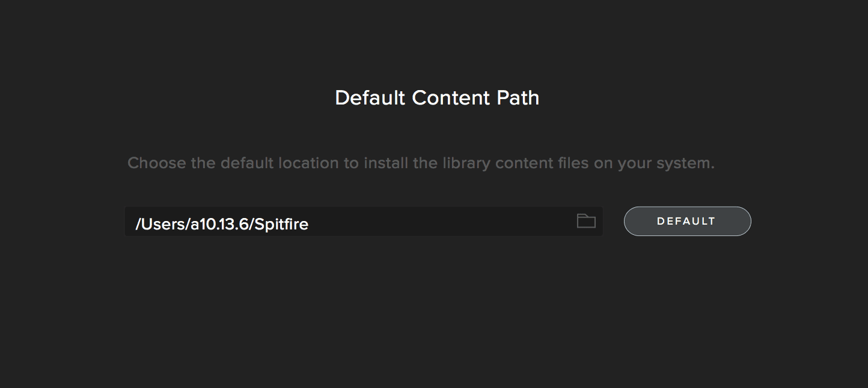The height and width of the screenshot is (388, 868).
Task: Focus the content path input field
Action: click(x=364, y=222)
